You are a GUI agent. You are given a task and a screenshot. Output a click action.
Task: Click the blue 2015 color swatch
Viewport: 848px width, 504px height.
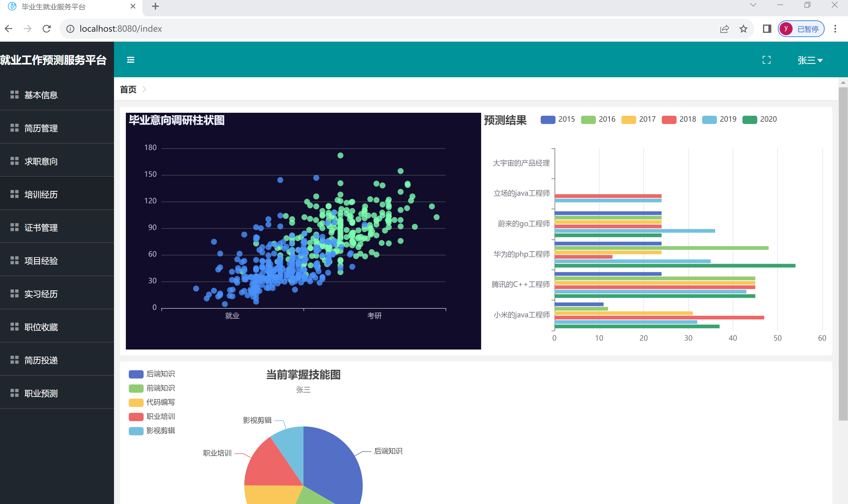pyautogui.click(x=548, y=119)
